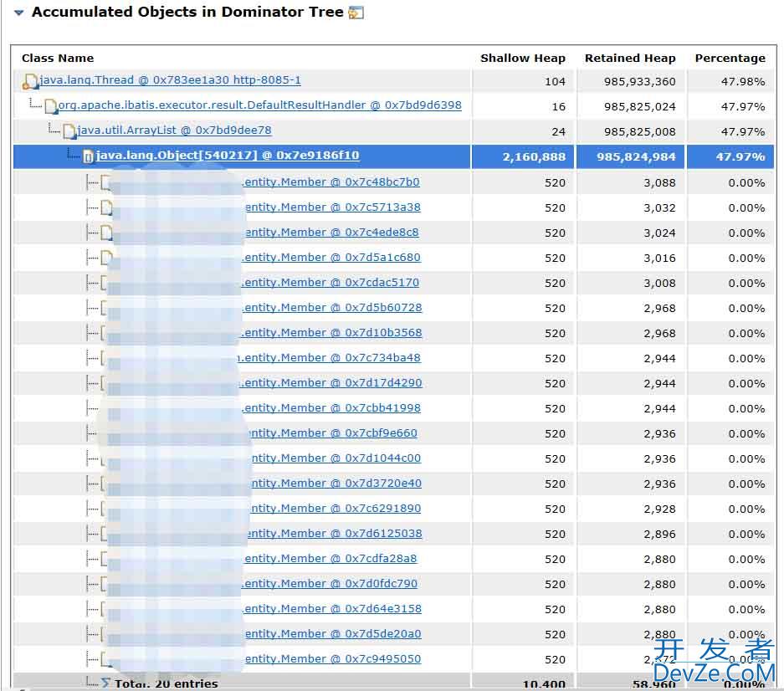Click the Percentage column header
784x691 pixels.
point(730,58)
